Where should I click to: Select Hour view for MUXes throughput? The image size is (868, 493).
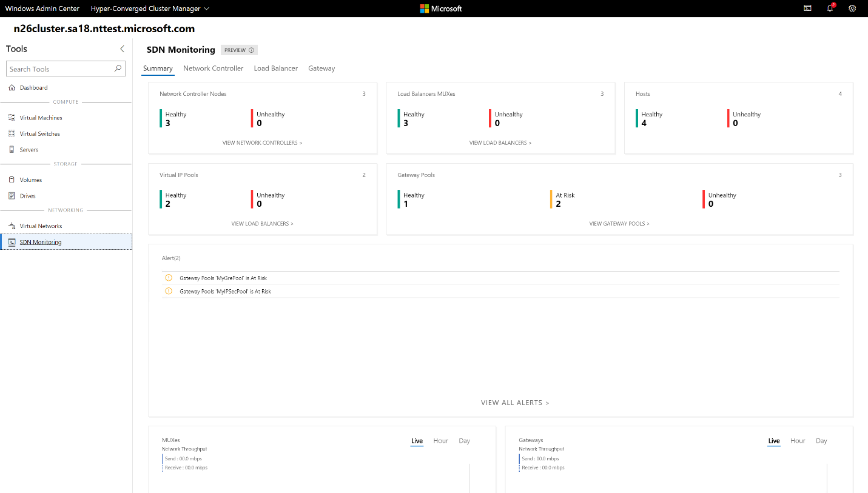[x=440, y=441]
